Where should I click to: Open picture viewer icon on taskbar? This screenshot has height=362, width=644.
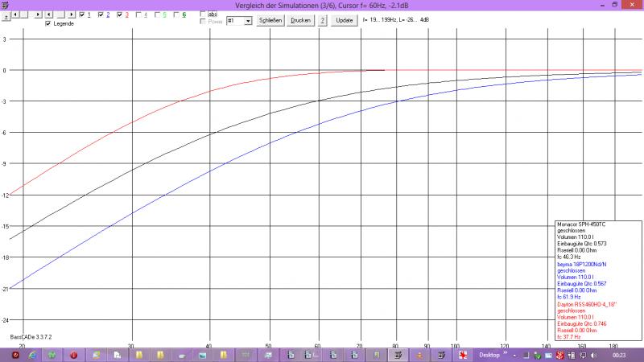click(202, 355)
